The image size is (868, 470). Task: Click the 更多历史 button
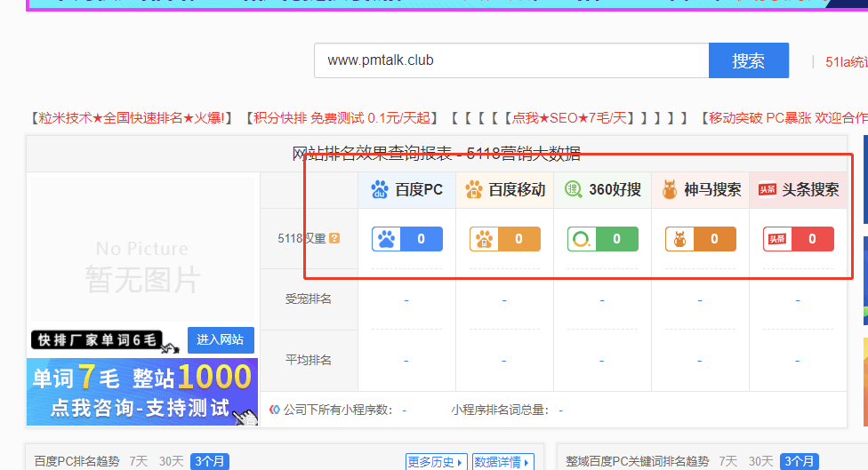pos(436,462)
